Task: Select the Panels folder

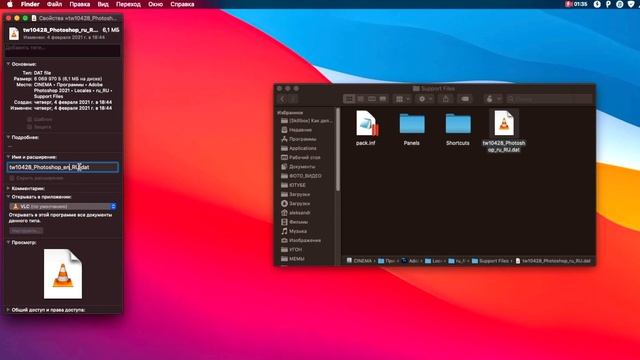Action: coord(412,123)
